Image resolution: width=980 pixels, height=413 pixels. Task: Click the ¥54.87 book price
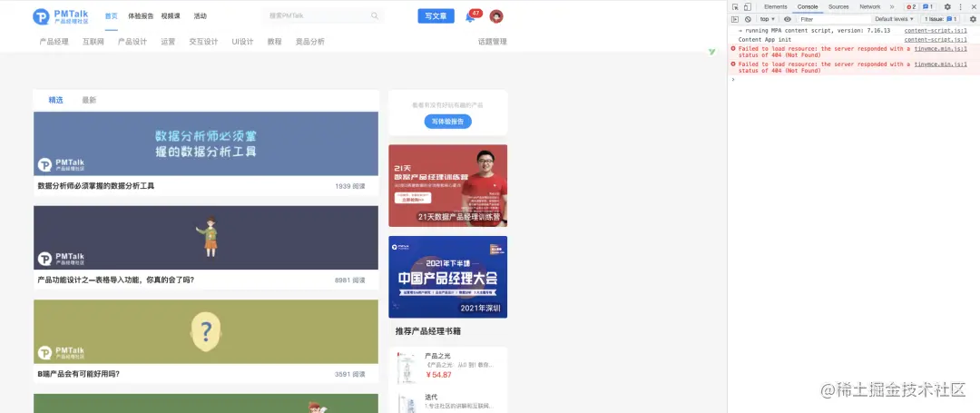pos(438,375)
